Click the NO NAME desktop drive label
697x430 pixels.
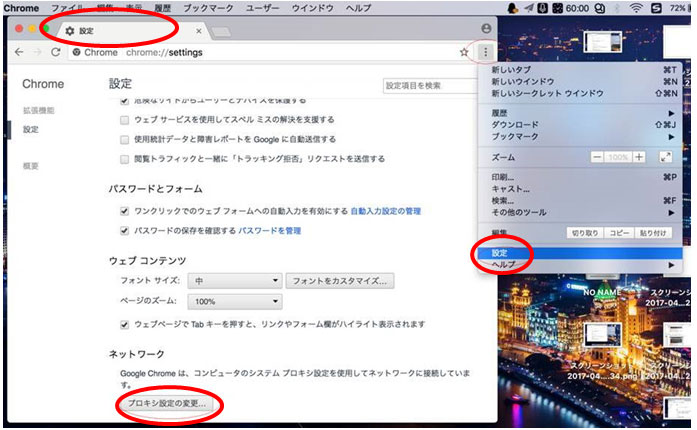[602, 292]
